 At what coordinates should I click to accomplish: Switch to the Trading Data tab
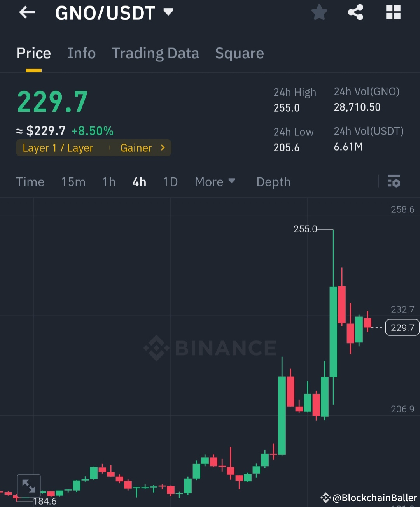(x=156, y=53)
